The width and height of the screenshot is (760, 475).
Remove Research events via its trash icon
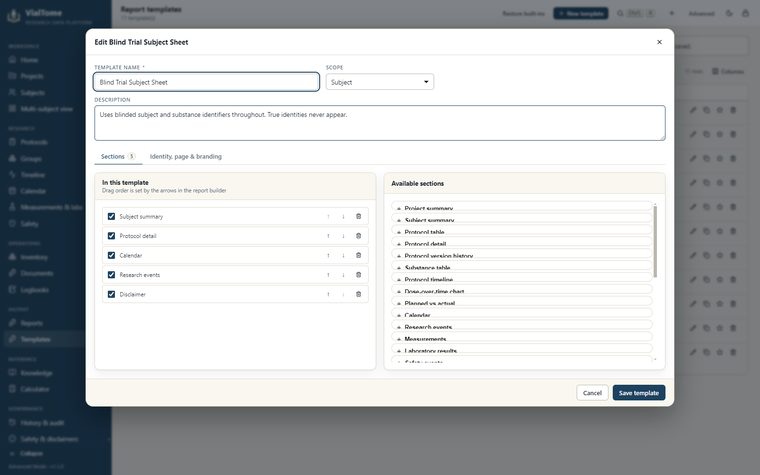pos(359,275)
